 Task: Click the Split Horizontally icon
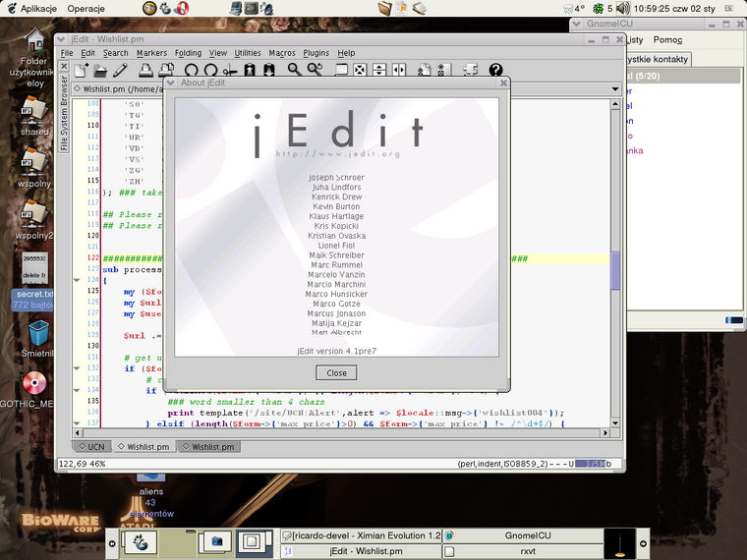[379, 71]
